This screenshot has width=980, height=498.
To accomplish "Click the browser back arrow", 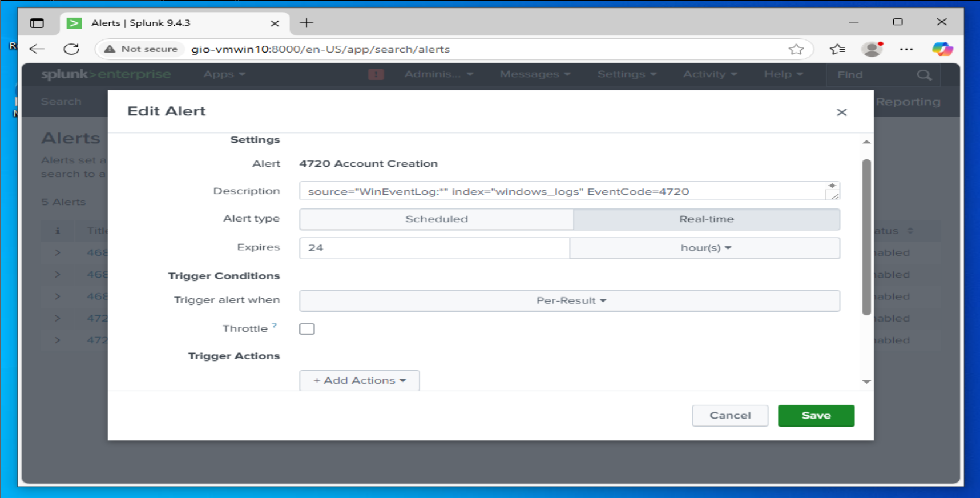I will (x=37, y=49).
